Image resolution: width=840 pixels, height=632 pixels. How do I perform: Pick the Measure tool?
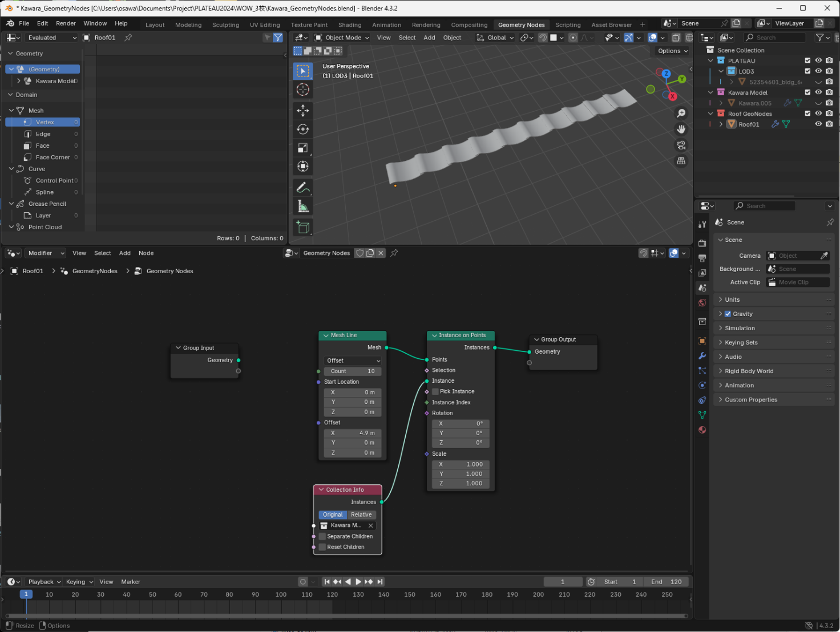[x=303, y=206]
